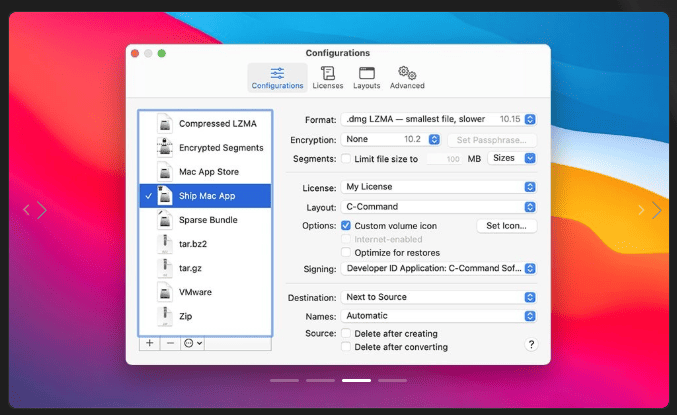Uncheck Custom volume icon option
677x415 pixels.
(346, 225)
